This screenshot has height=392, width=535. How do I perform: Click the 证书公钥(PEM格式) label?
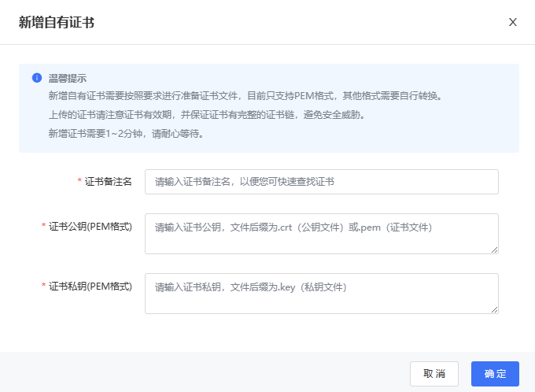pos(90,227)
